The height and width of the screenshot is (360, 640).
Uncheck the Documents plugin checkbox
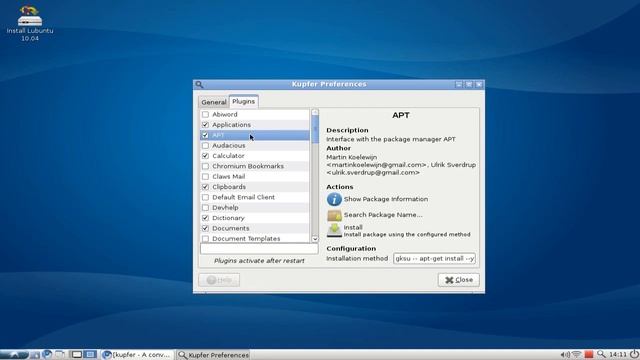pos(205,229)
